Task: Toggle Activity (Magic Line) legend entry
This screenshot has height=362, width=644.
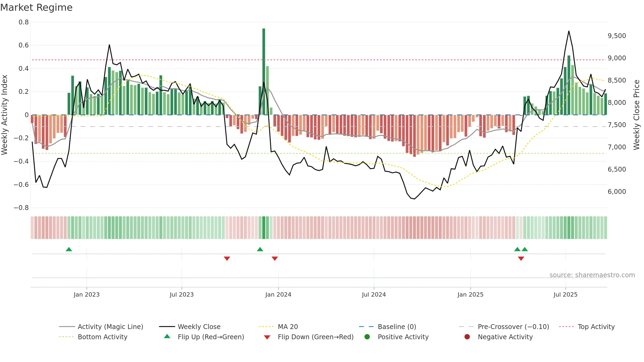Action: point(101,327)
